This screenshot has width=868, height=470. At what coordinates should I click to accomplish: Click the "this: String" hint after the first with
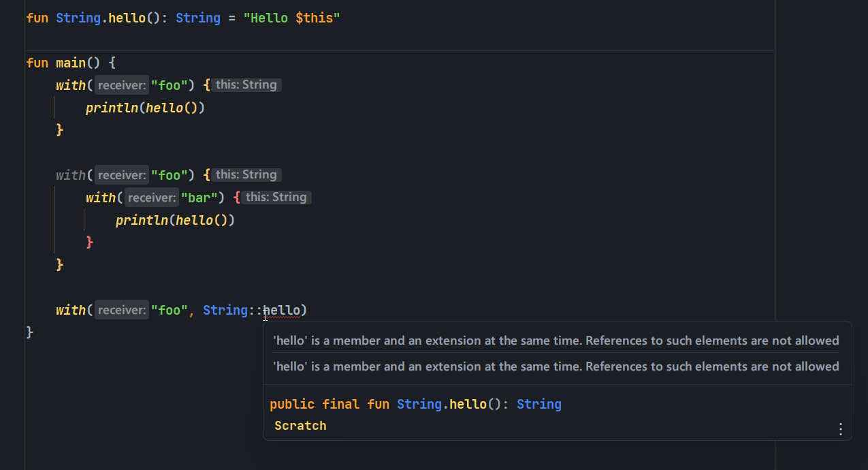point(246,84)
